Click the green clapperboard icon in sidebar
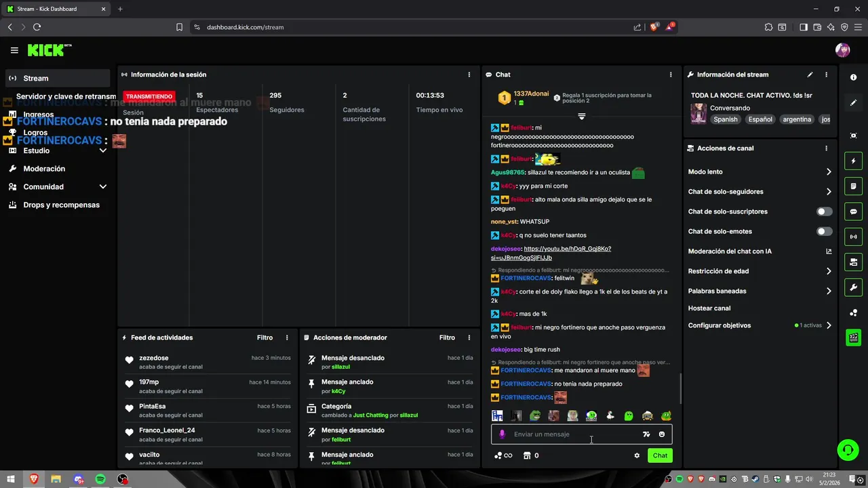The width and height of the screenshot is (868, 488). 854,337
